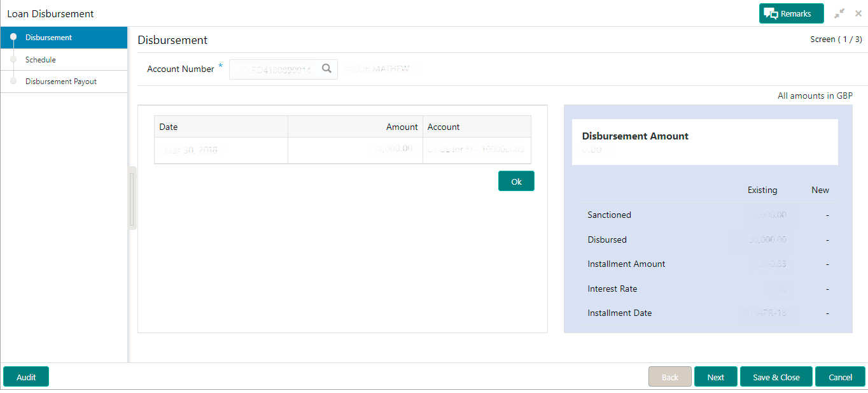
Task: Open the Audit details
Action: 26,377
